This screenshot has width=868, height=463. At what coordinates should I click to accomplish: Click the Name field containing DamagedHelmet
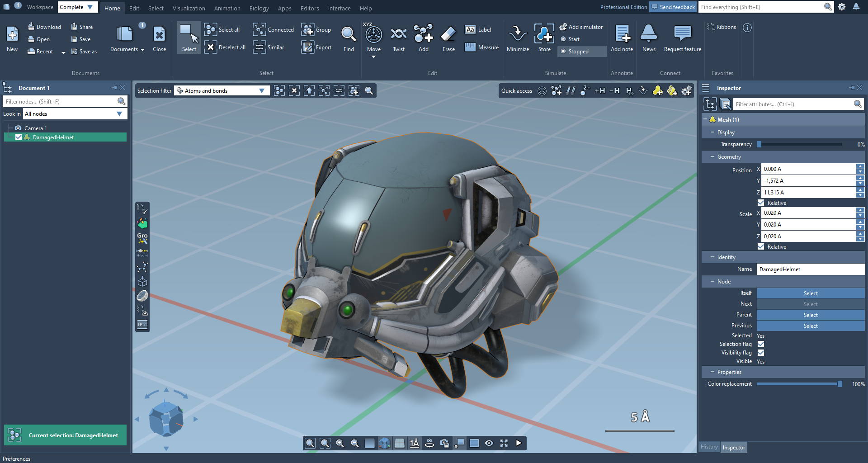810,269
